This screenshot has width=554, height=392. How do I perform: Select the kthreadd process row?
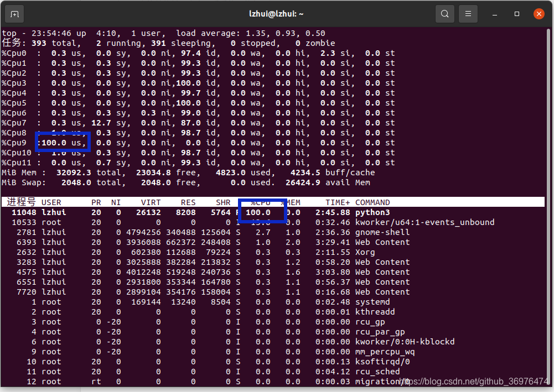tap(272, 312)
